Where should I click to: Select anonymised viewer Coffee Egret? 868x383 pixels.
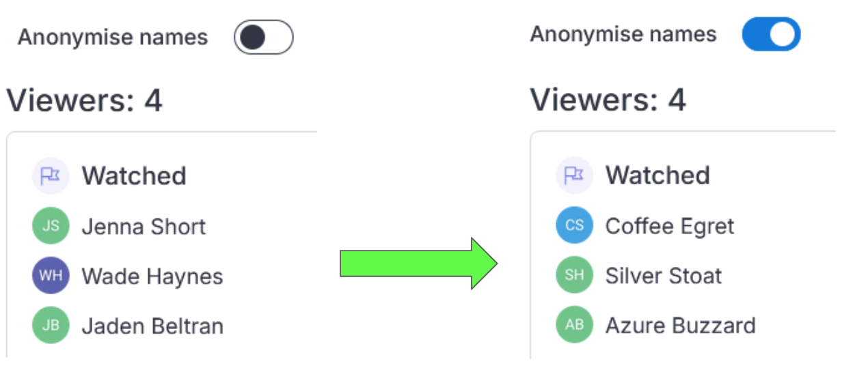click(670, 227)
